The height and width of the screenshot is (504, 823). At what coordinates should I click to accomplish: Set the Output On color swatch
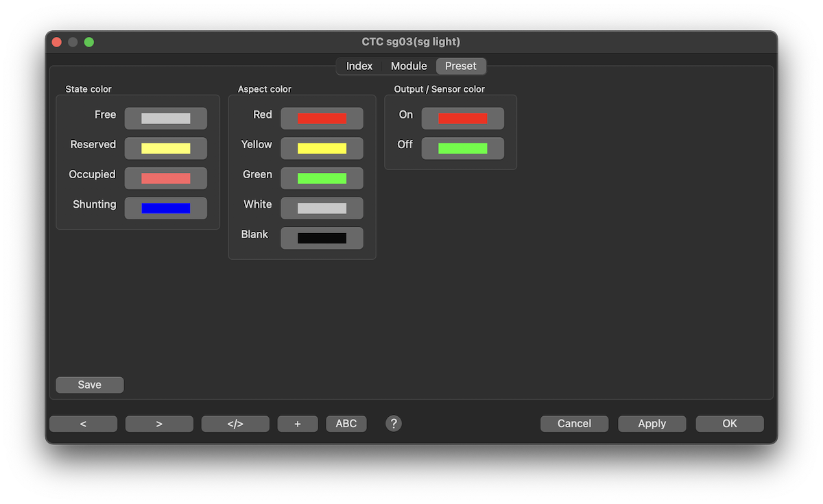pos(463,119)
